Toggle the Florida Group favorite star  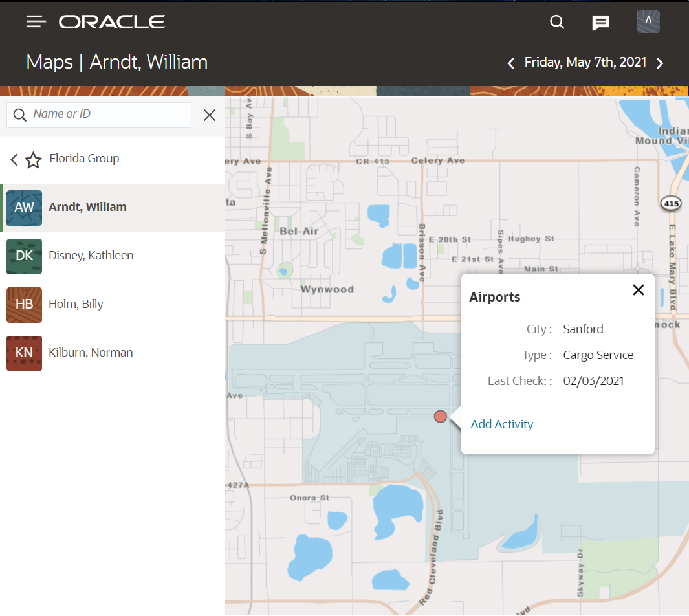[x=33, y=159]
